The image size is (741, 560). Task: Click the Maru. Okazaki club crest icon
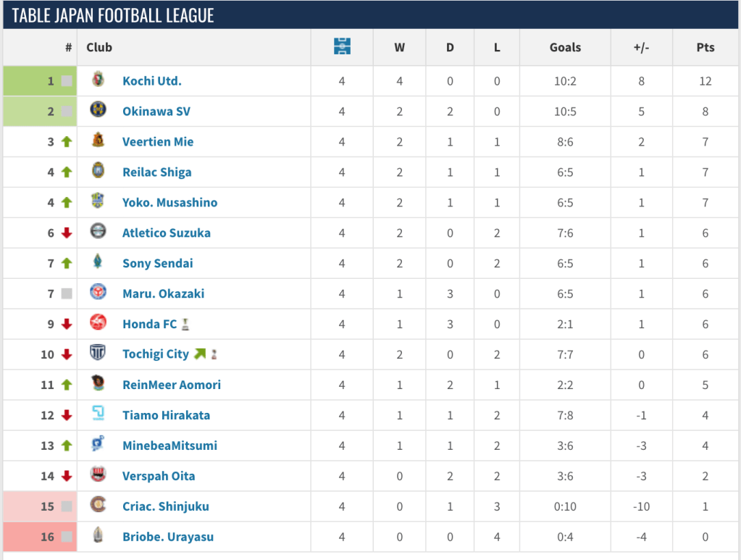pos(98,293)
